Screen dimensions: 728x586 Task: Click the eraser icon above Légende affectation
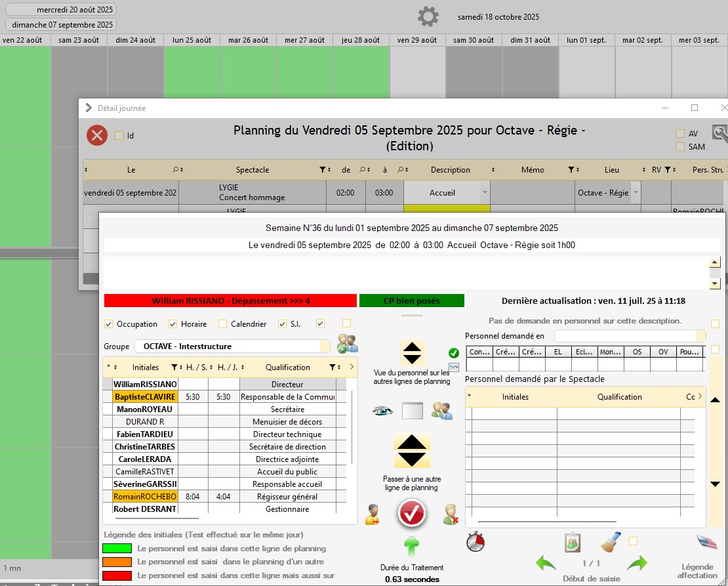[706, 542]
